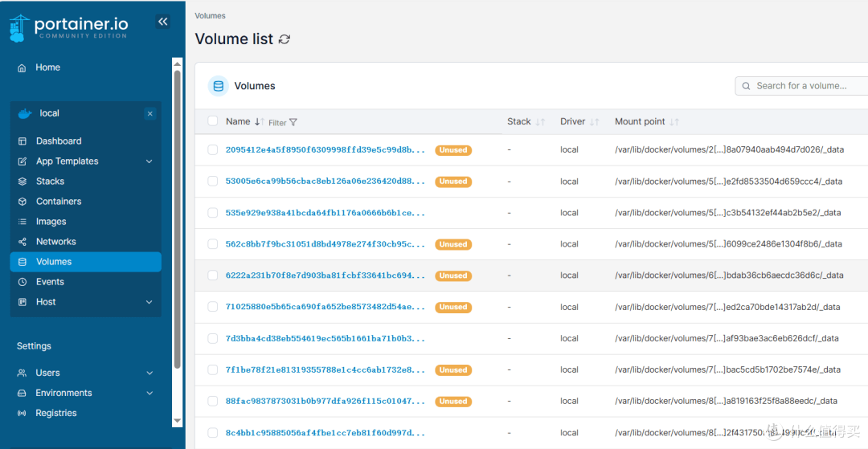The image size is (868, 449).
Task: Focus the Search for a volume field
Action: [x=801, y=86]
